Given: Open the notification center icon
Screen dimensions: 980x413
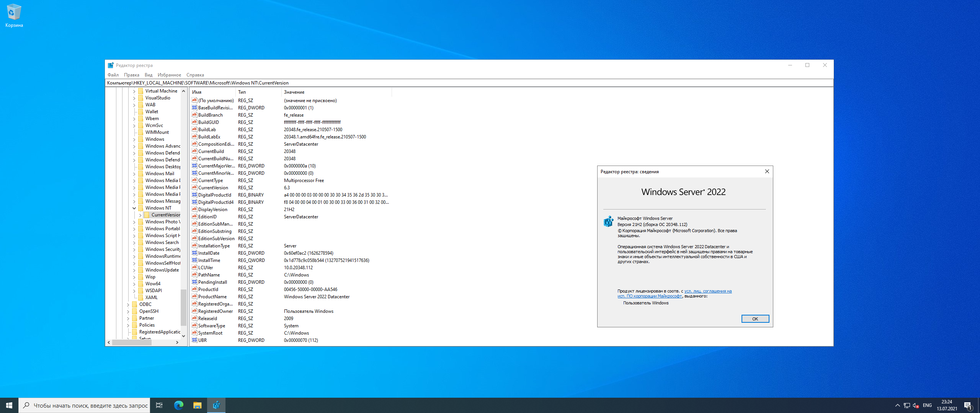Looking at the screenshot, I should (968, 405).
